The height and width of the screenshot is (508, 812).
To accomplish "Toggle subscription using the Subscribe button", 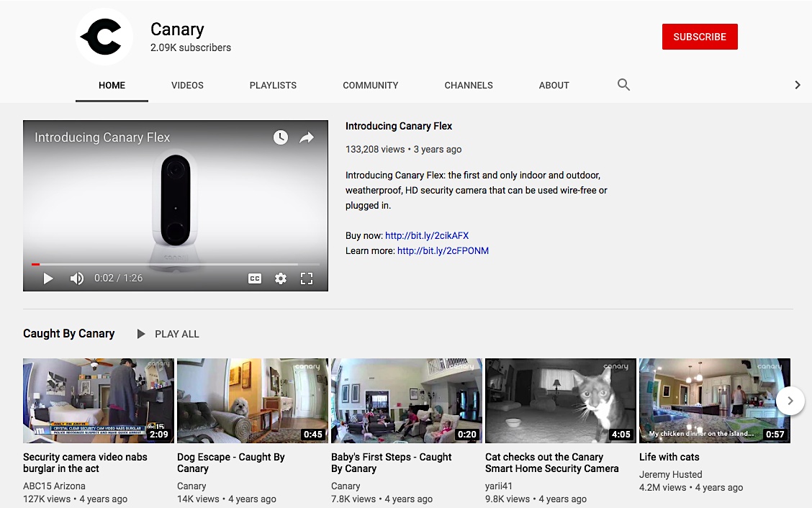I will 700,36.
